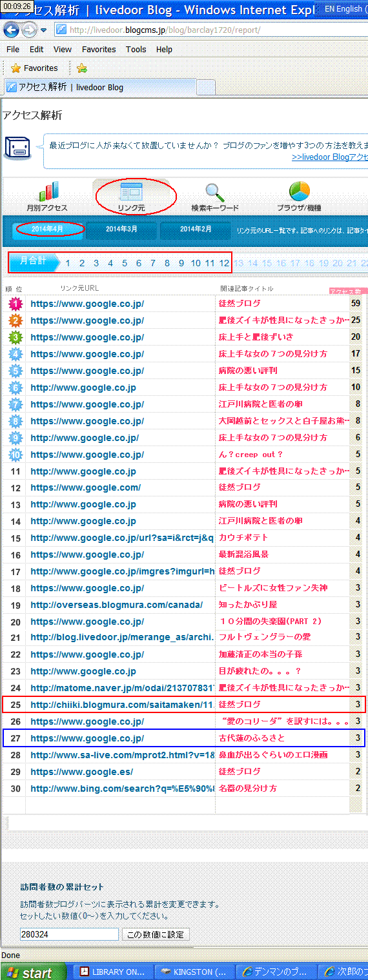Open article 古代蓮のふるさと
This screenshot has height=980, width=368.
[x=252, y=738]
